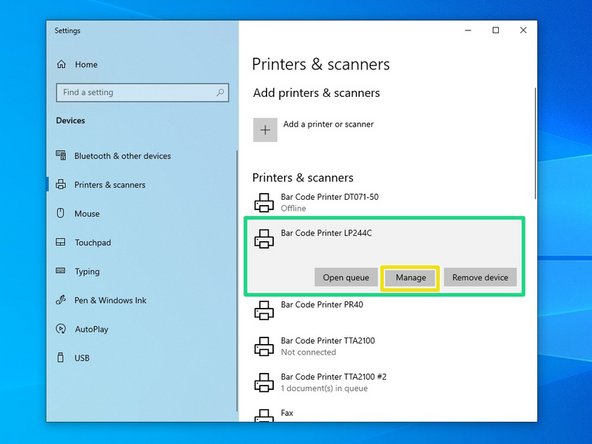592x444 pixels.
Task: Click the AutoPlay sidebar icon
Action: (x=61, y=329)
